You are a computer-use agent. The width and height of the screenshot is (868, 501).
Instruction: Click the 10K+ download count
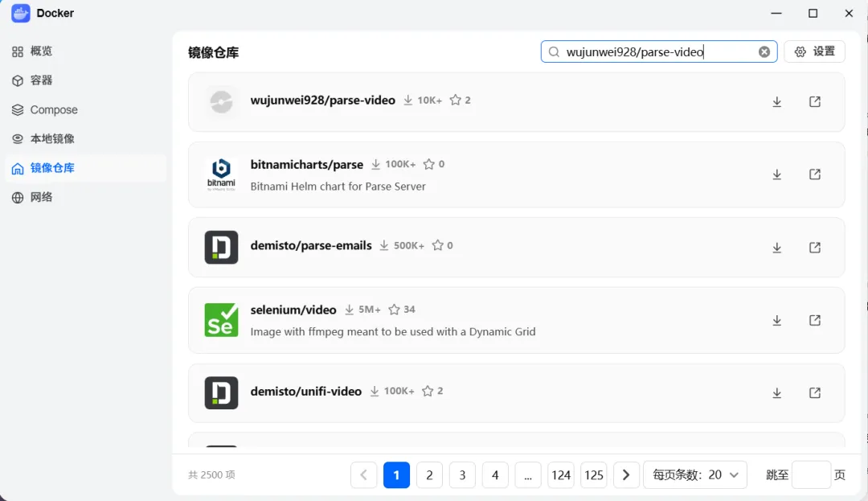pos(423,101)
